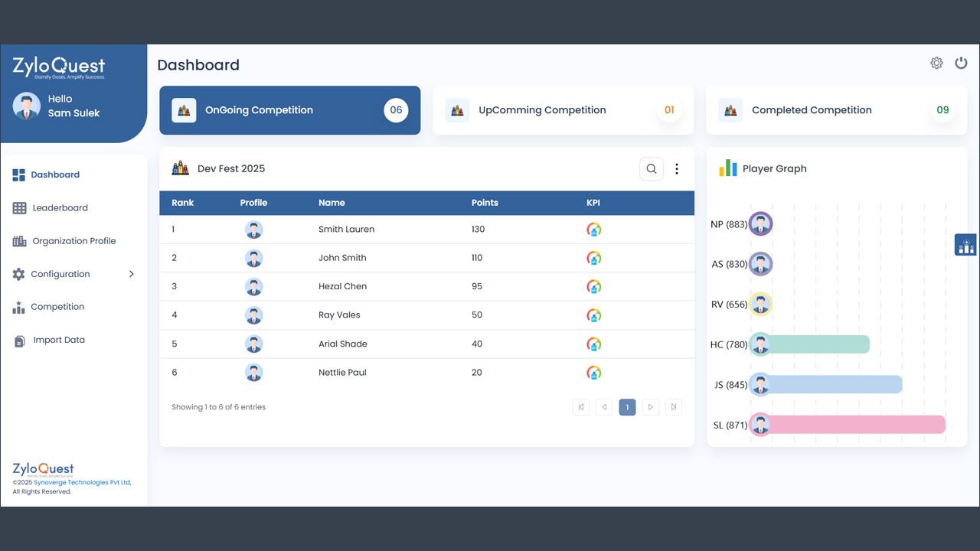Go to next page arrow in pagination
Image resolution: width=980 pixels, height=551 pixels.
[651, 407]
